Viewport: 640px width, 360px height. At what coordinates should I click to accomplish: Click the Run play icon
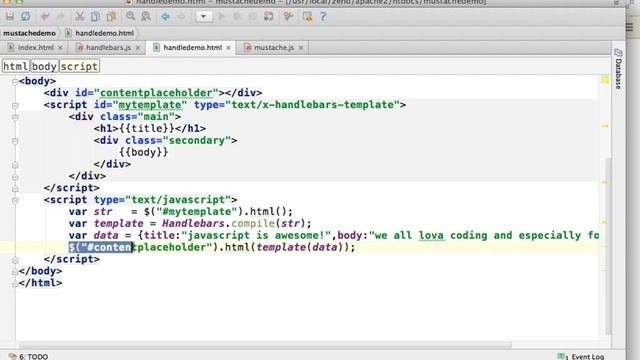pyautogui.click(x=222, y=16)
